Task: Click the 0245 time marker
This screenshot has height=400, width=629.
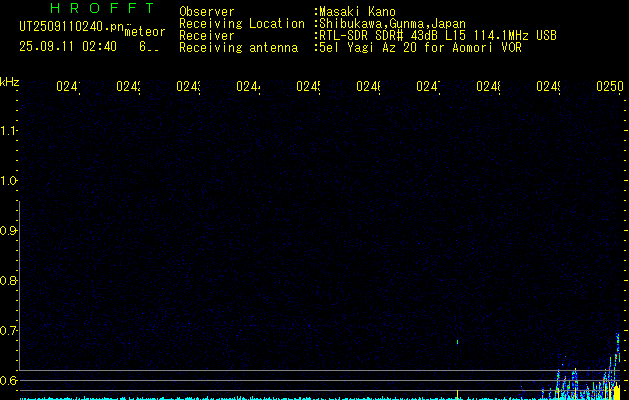Action: click(x=308, y=86)
